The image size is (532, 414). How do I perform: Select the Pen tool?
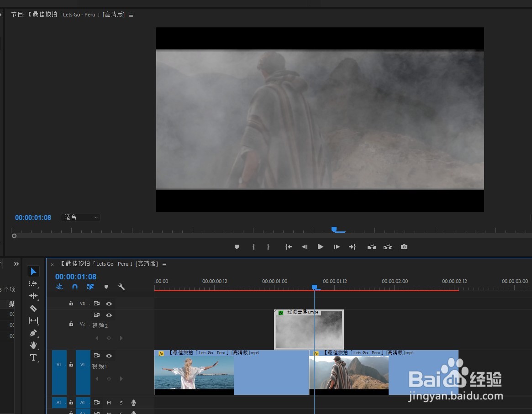[33, 333]
